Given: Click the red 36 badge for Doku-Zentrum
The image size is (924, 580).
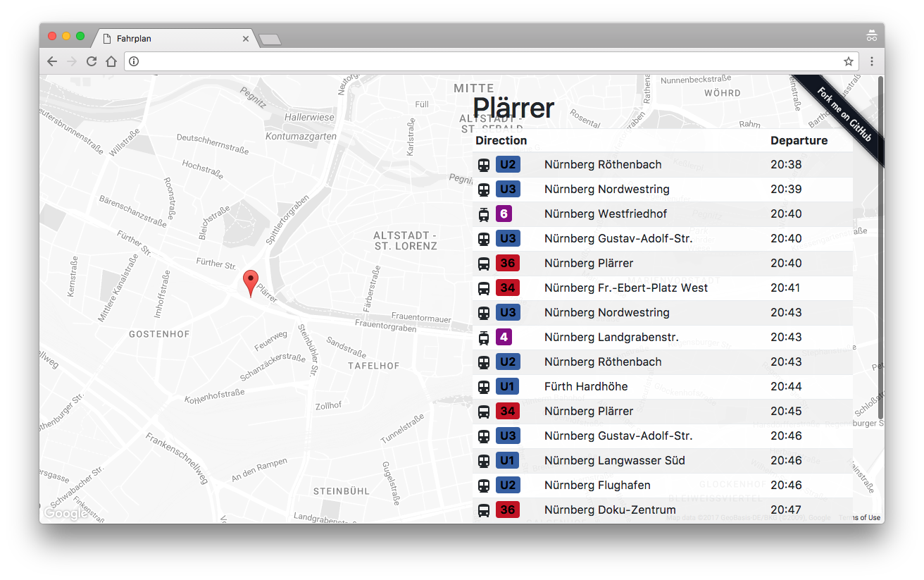Looking at the screenshot, I should pyautogui.click(x=508, y=510).
